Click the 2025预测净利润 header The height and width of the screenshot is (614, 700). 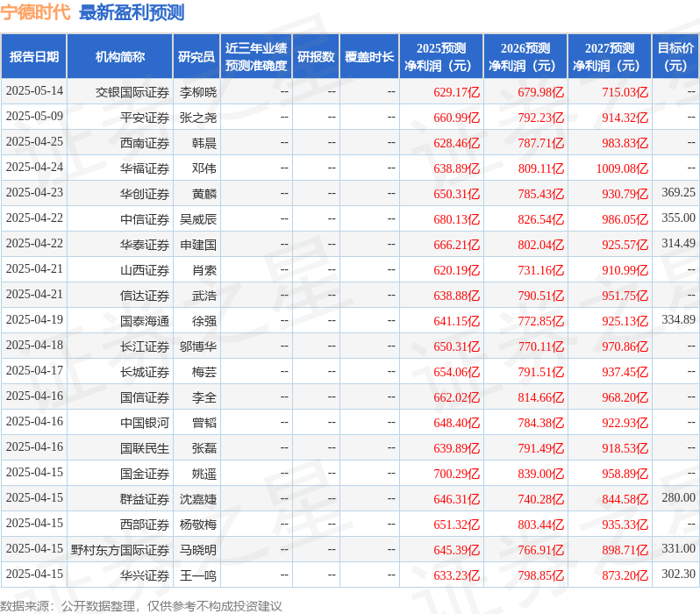pos(441,57)
